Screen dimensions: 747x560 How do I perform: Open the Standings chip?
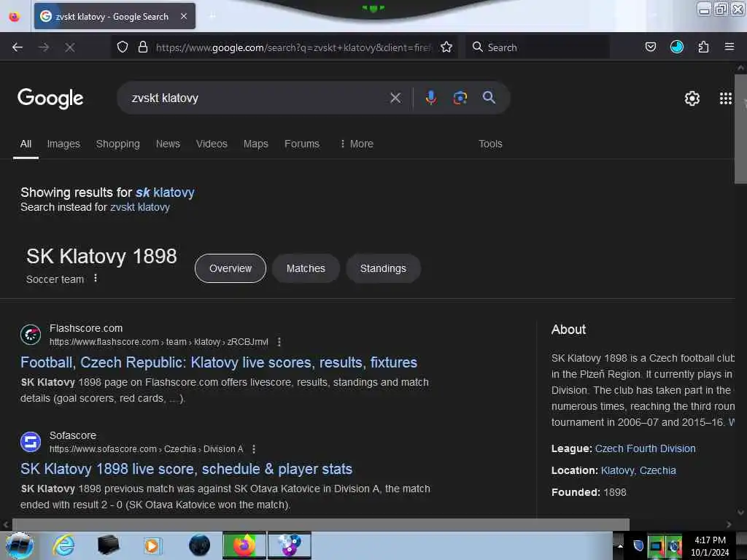[x=383, y=268]
